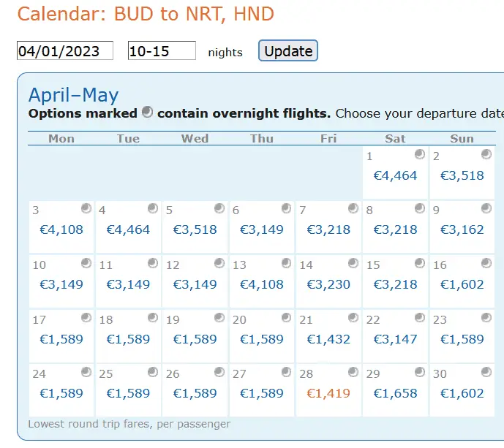Select the cheapest €1,419 fare on April 28
Image resolution: width=504 pixels, height=448 pixels.
click(x=328, y=393)
